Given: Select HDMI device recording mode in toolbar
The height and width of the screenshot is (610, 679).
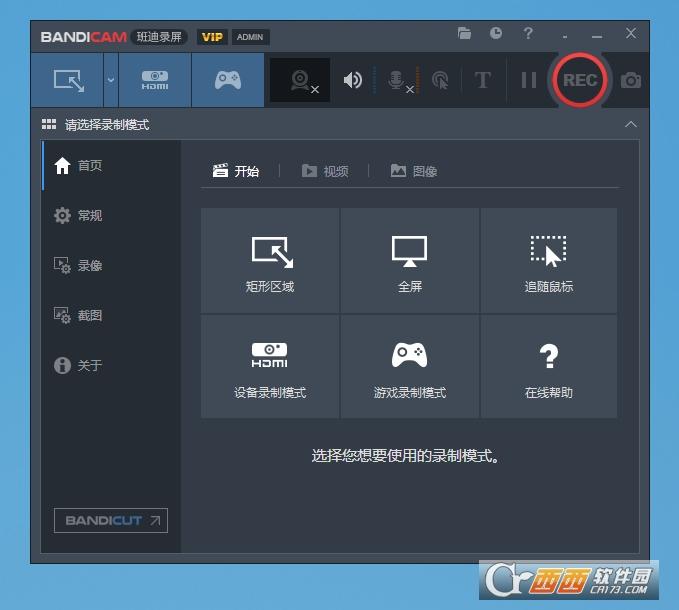Looking at the screenshot, I should [155, 80].
